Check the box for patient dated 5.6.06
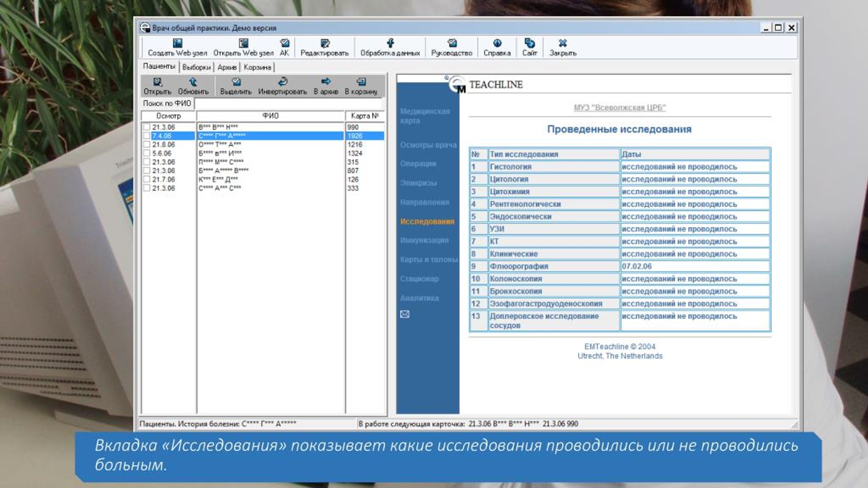868x488 pixels. pos(147,153)
